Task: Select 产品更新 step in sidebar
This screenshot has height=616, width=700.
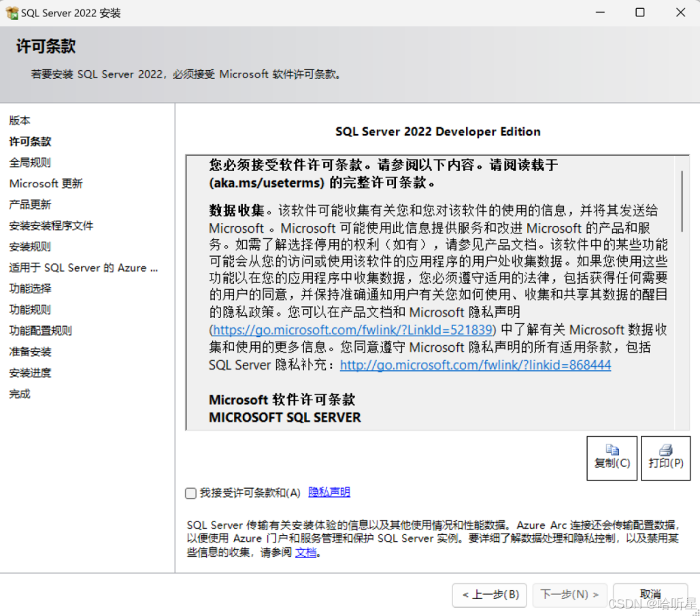Action: click(x=30, y=205)
